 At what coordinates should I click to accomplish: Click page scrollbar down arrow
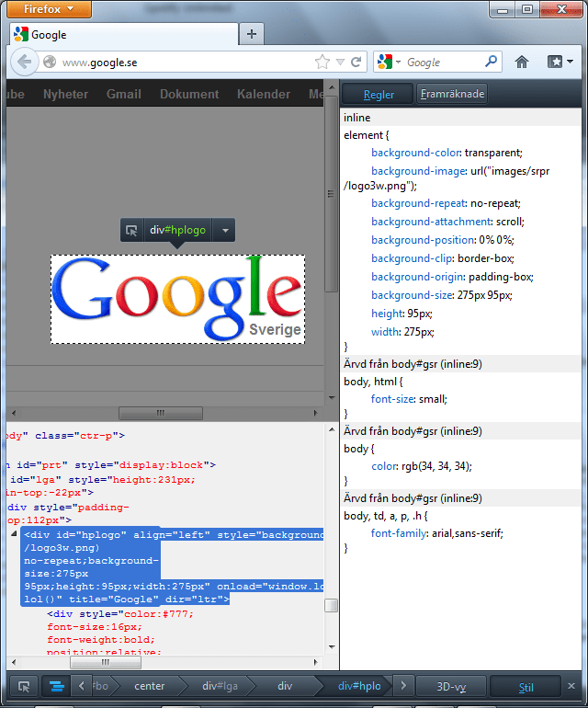[332, 398]
